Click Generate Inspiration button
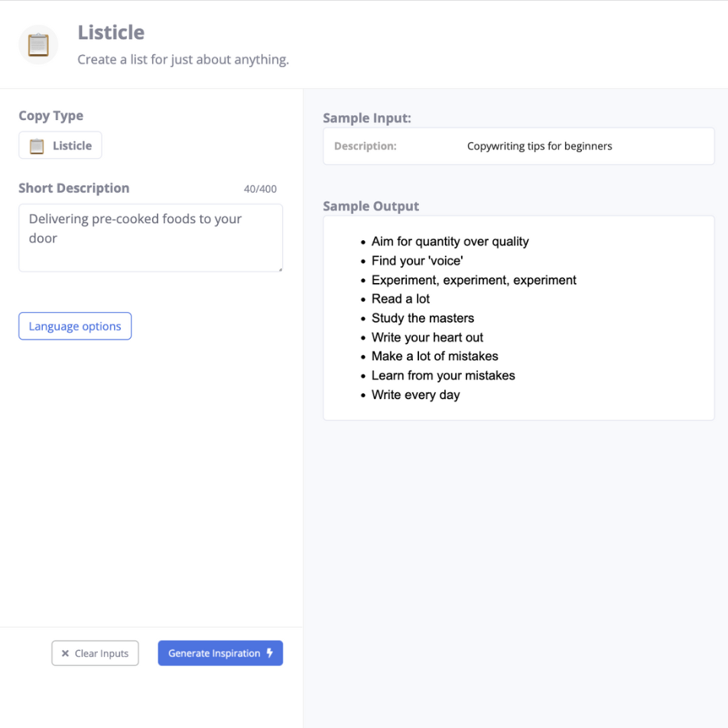 click(220, 653)
